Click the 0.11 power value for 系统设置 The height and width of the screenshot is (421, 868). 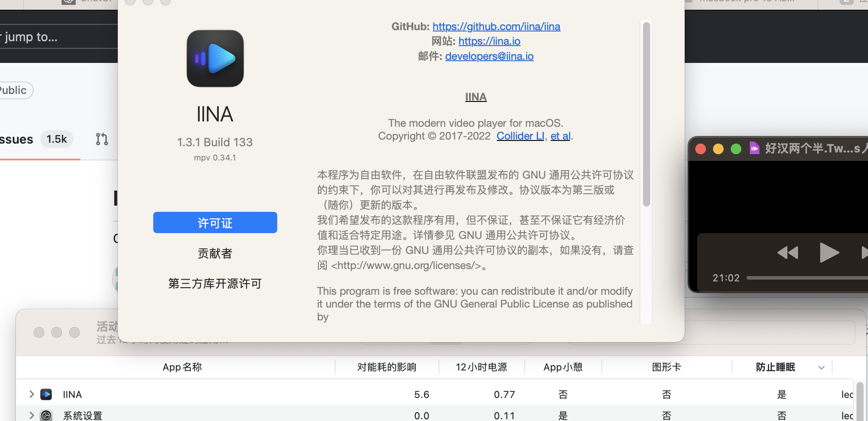(504, 416)
